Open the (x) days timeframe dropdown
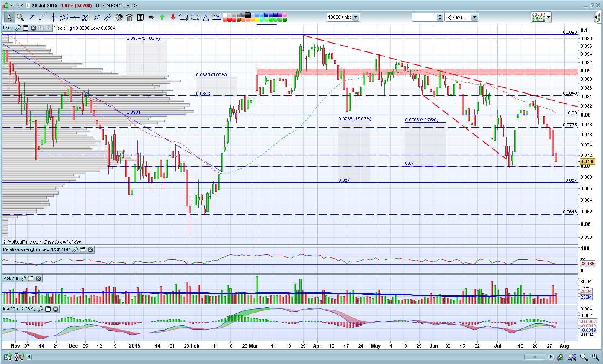 point(474,17)
